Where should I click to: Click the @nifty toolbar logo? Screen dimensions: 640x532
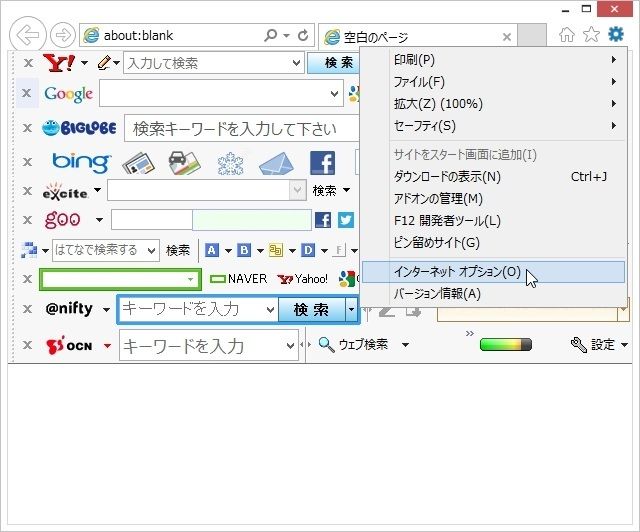[x=69, y=308]
